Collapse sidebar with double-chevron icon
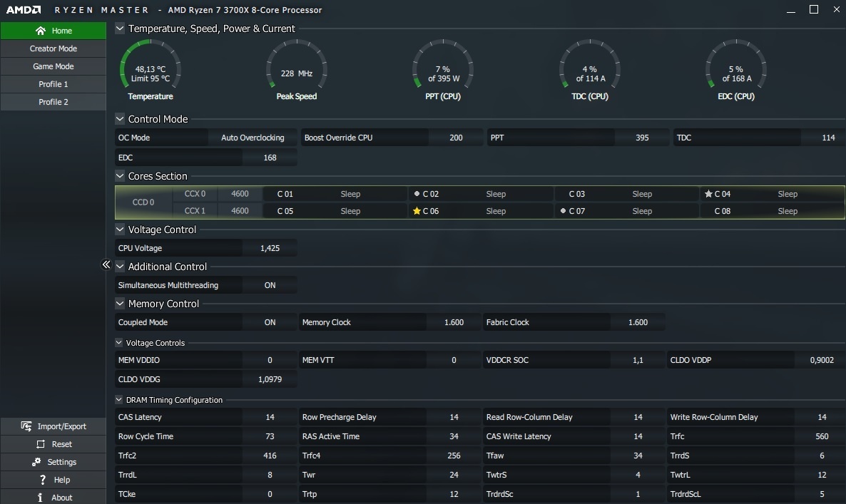 [x=106, y=264]
